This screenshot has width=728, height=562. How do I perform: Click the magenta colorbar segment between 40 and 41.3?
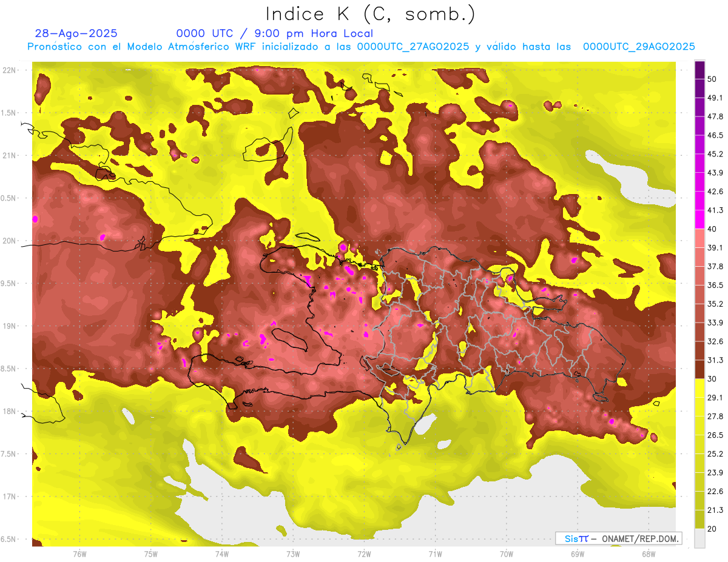tap(699, 219)
